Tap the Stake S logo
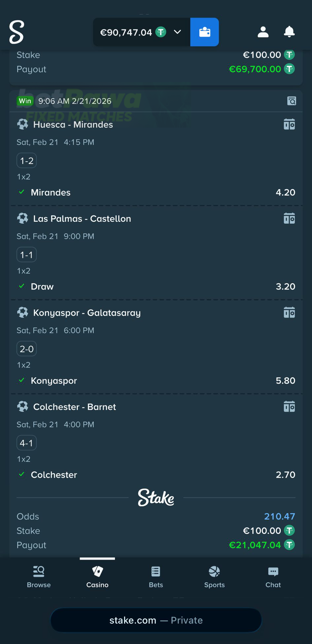 click(17, 32)
